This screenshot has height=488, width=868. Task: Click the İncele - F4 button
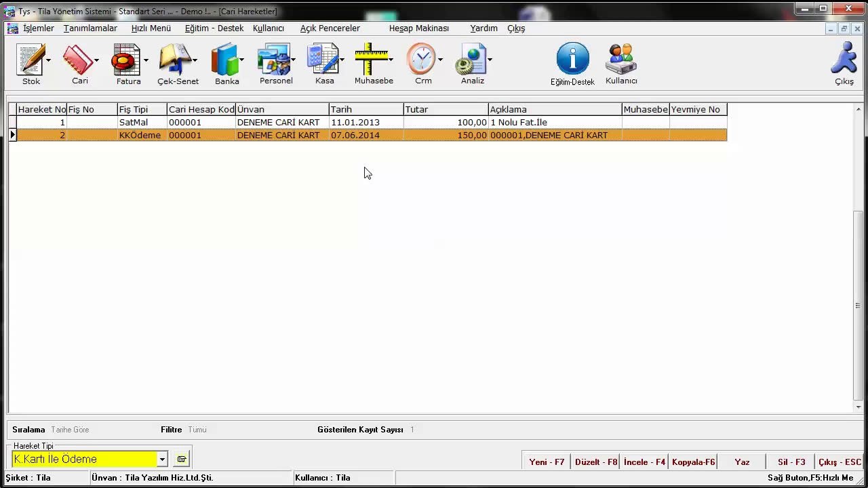tap(645, 462)
